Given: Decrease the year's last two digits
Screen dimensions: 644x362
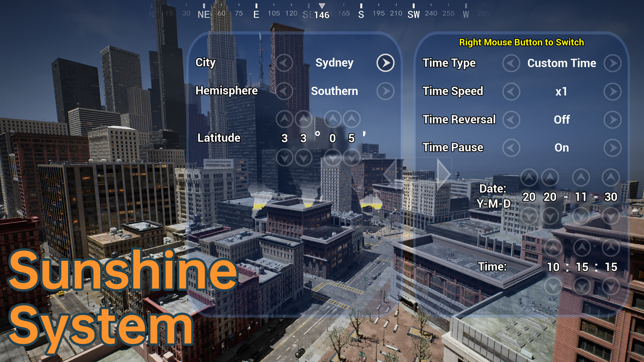Looking at the screenshot, I should [x=550, y=216].
